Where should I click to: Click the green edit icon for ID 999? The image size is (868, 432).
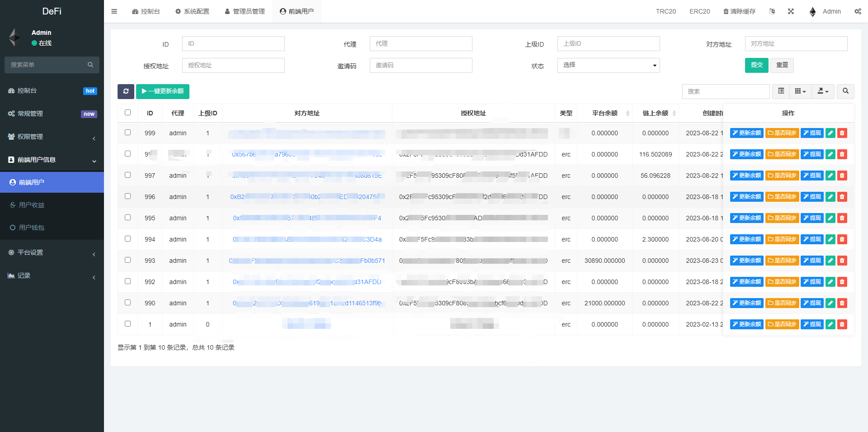click(830, 133)
